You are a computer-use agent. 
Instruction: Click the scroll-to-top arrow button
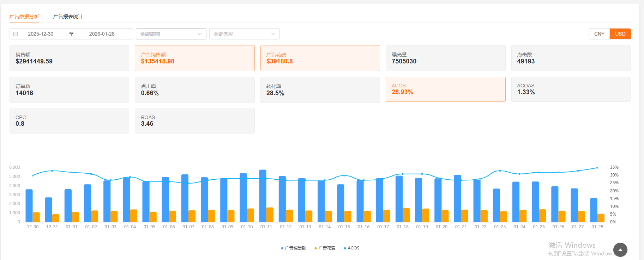tap(620, 250)
